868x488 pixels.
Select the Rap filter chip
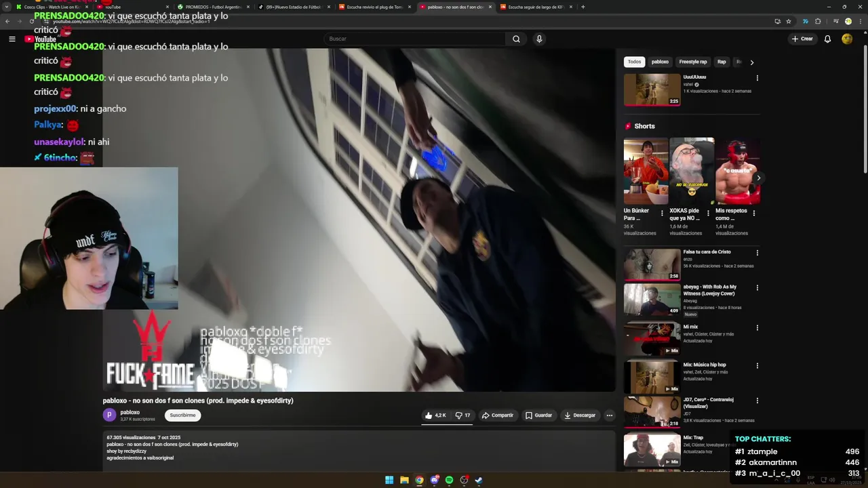point(722,62)
